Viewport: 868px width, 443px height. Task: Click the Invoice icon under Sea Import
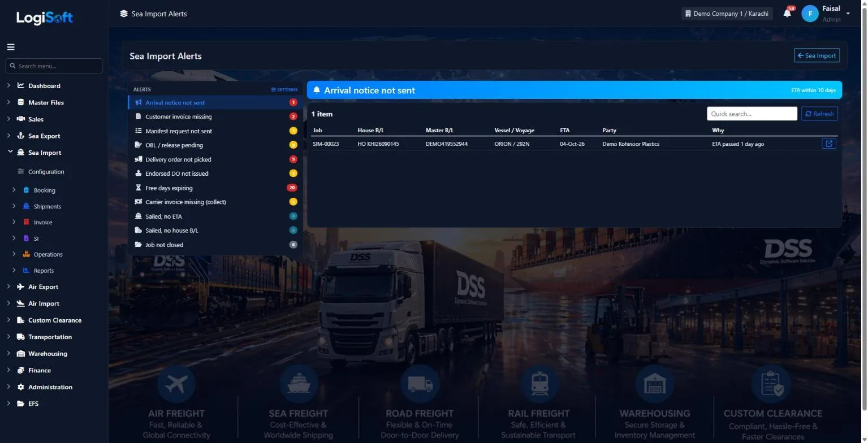(26, 222)
